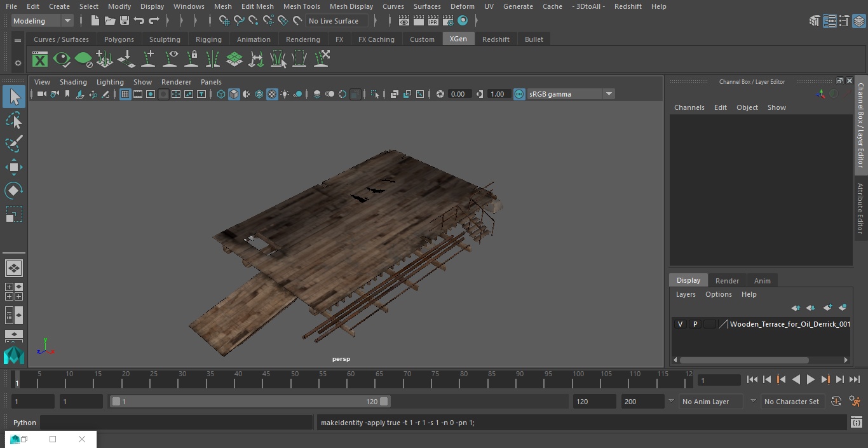
Task: Click the XGen delete guides X icon
Action: tap(322, 60)
